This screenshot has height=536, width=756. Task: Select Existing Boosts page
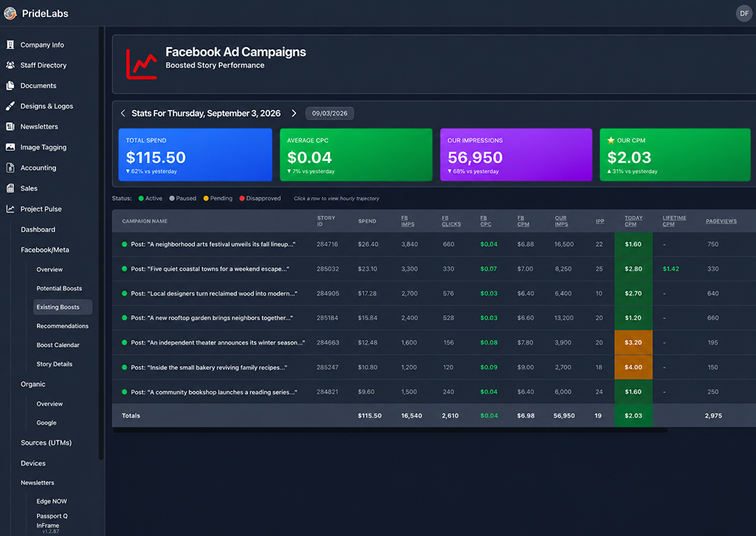(x=63, y=307)
